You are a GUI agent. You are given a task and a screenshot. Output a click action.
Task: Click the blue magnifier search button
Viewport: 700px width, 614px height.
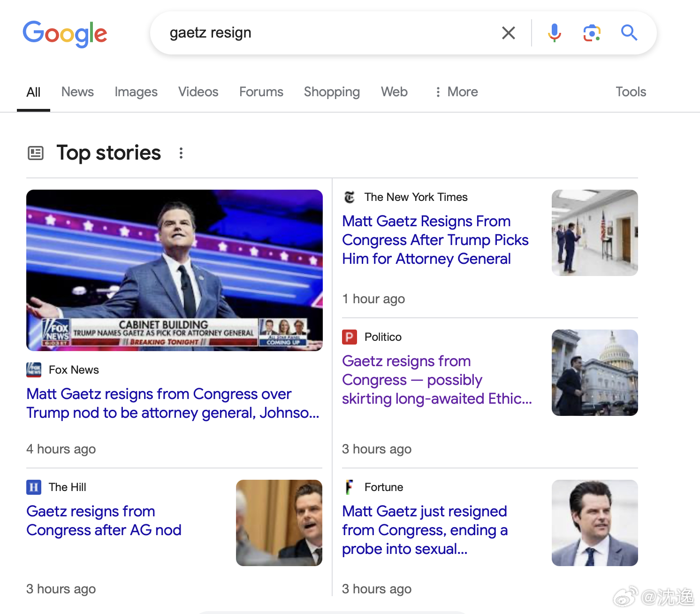pos(629,33)
